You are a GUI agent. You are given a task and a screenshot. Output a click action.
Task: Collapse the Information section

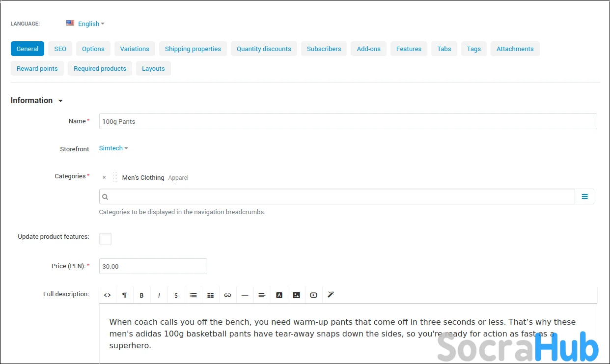tap(37, 100)
